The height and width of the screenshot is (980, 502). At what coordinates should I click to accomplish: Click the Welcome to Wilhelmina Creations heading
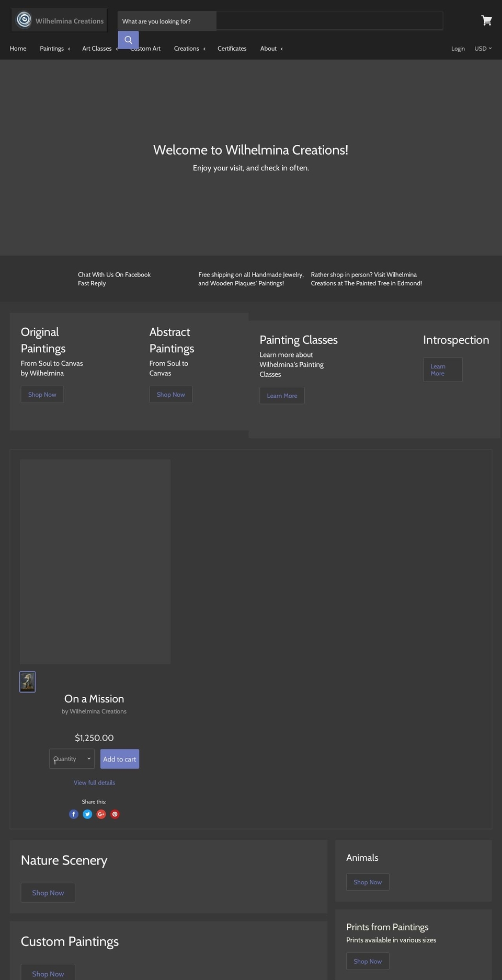click(250, 150)
